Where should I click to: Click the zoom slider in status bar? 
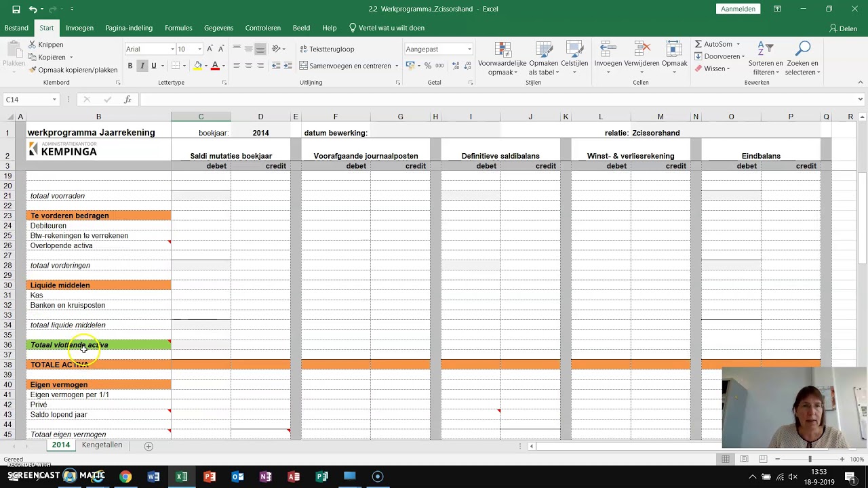[x=810, y=460]
